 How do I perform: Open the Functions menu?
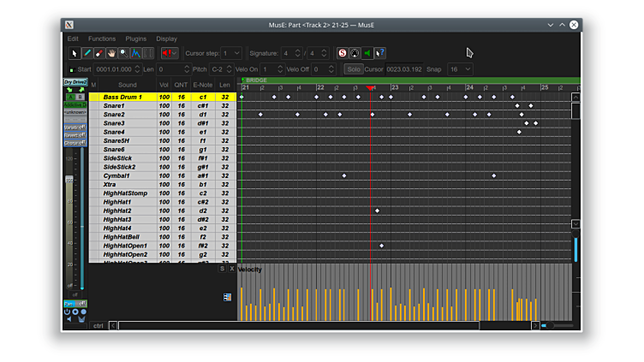[x=102, y=39]
